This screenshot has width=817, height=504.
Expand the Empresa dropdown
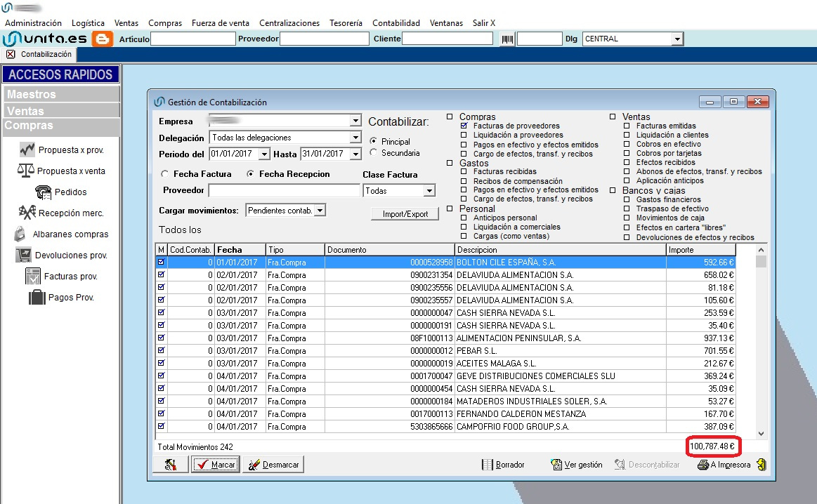[x=355, y=121]
